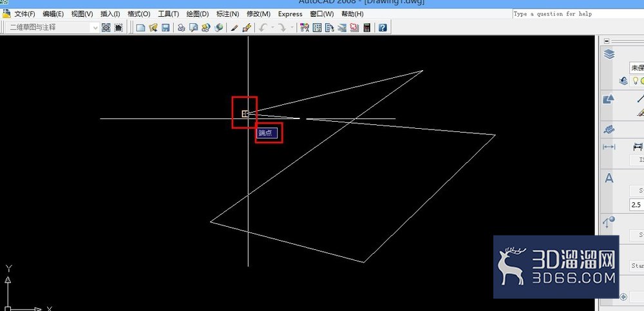Click the Publish icon
Viewport: 644px width, 311px height.
(x=206, y=28)
